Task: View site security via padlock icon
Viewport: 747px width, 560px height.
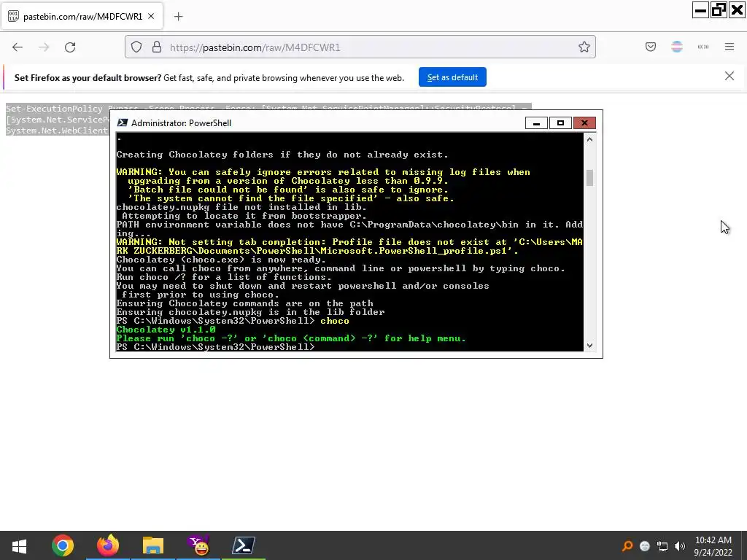Action: [157, 47]
